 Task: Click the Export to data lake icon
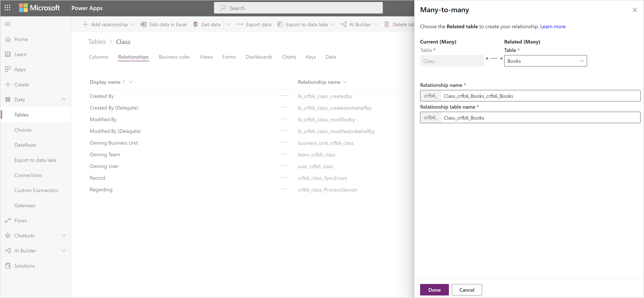(x=280, y=25)
